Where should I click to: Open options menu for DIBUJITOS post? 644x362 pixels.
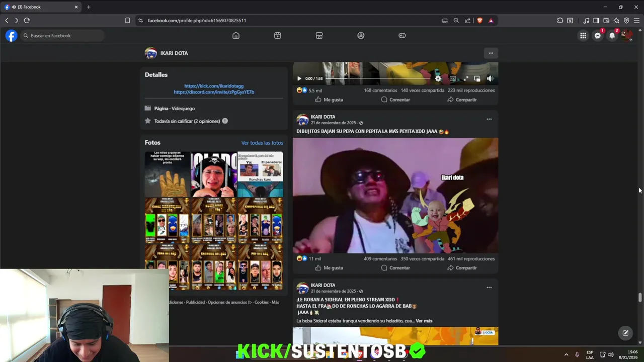point(489,119)
